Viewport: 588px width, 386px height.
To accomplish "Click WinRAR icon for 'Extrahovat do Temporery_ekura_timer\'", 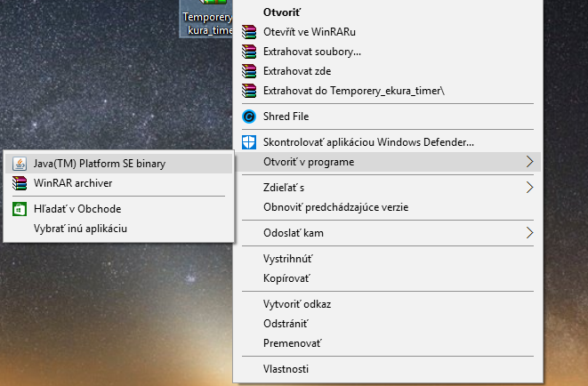I will click(248, 90).
